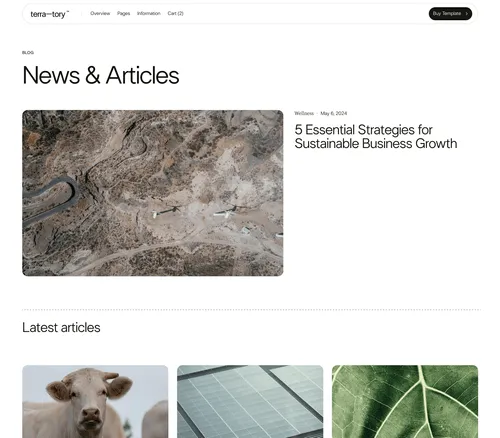Screen dimensions: 500x438
Task: Open the solar panels article card
Action: pyautogui.click(x=250, y=401)
